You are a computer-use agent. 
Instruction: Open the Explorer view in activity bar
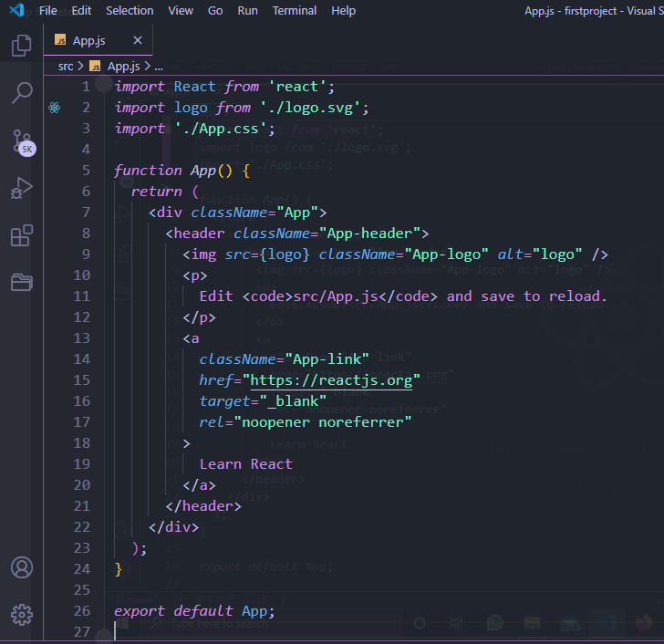click(x=21, y=47)
